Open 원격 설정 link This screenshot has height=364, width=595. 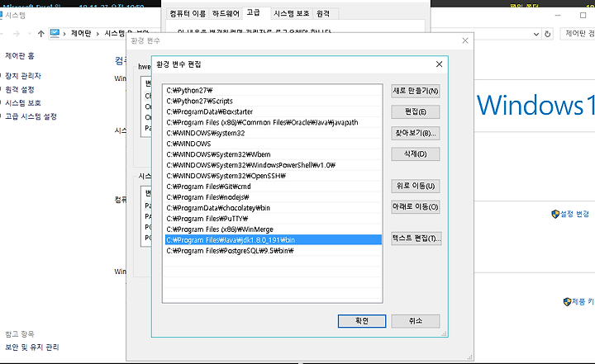(x=20, y=89)
